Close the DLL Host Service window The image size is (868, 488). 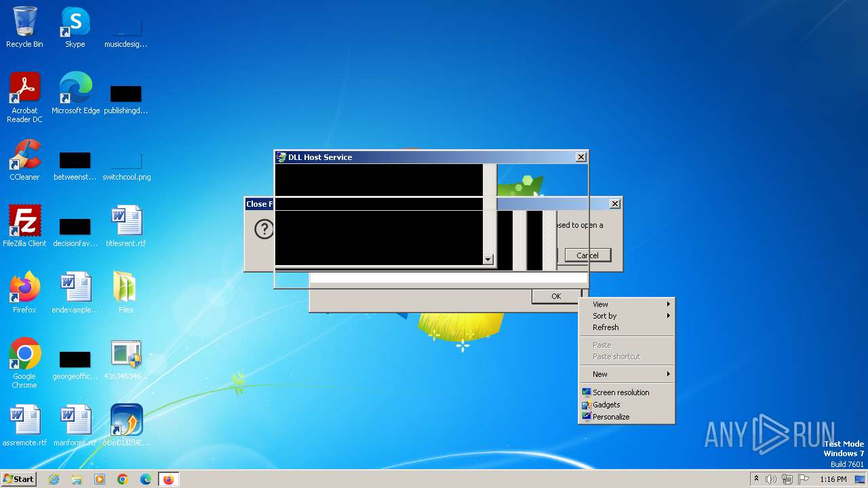581,157
